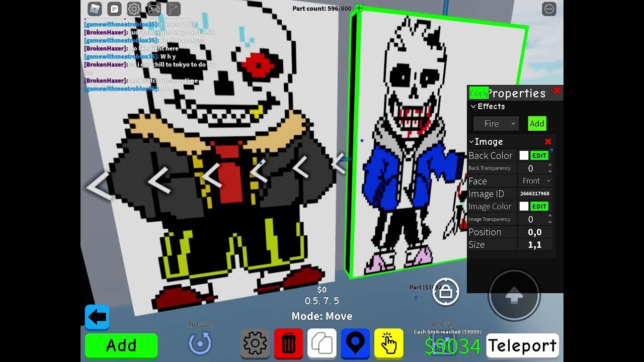
Task: Toggle the camera lock icon
Action: [446, 292]
